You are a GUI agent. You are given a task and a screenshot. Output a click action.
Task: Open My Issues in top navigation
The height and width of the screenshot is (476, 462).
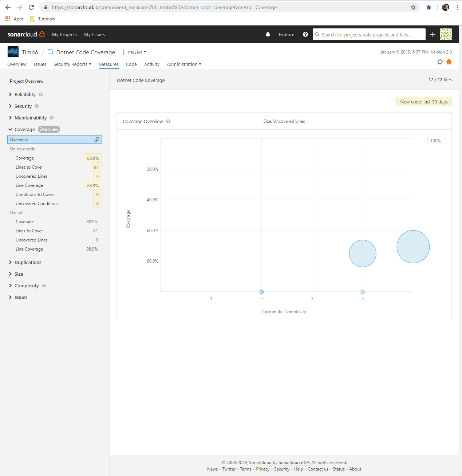point(94,34)
